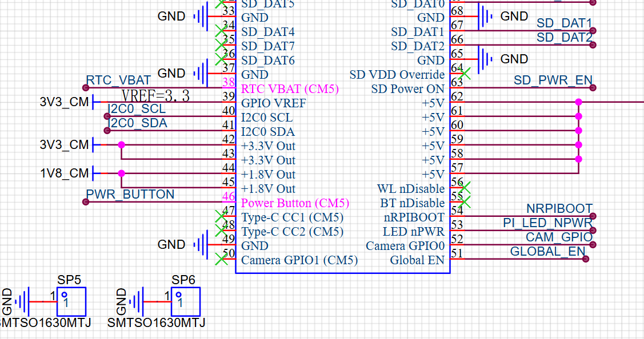Screen dimensions: 644x339
Task: Click the no-connect X on pin 48
Action: point(221,231)
